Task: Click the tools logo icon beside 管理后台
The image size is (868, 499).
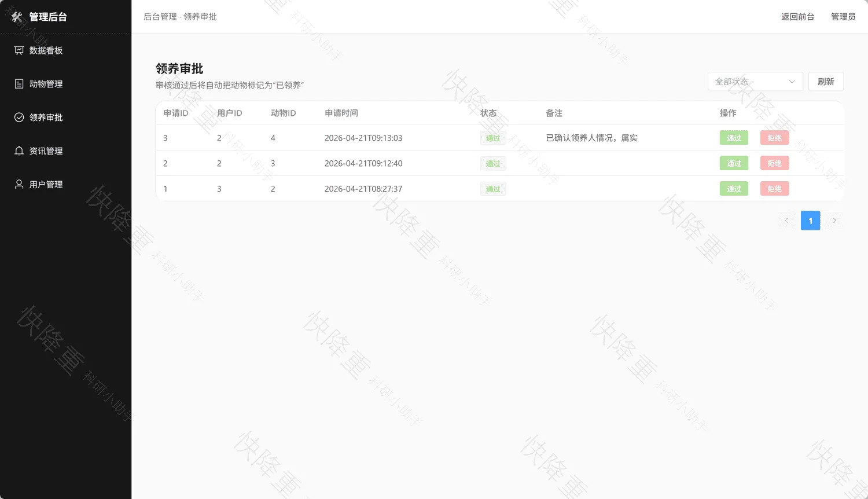Action: (x=17, y=17)
